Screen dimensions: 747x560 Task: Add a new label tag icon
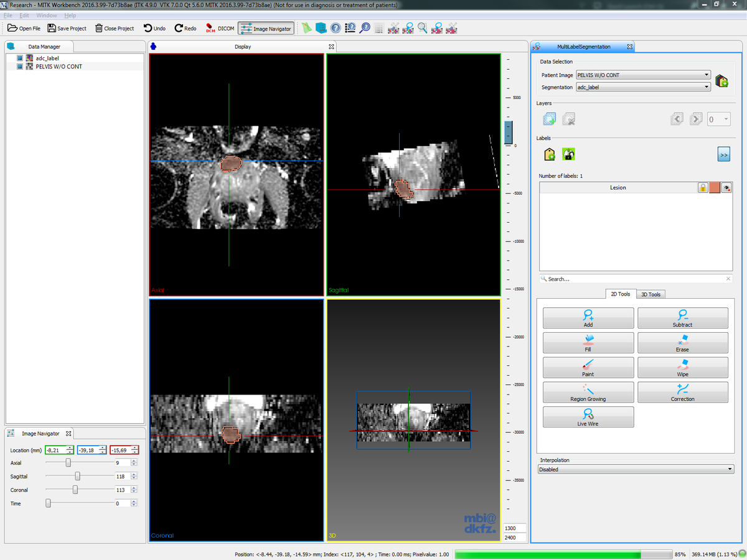pyautogui.click(x=550, y=154)
